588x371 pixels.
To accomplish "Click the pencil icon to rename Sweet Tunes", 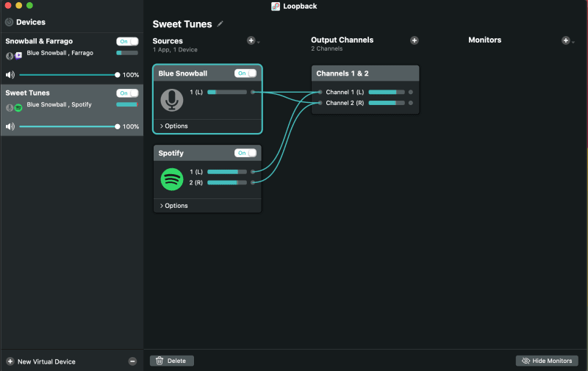I will point(220,24).
